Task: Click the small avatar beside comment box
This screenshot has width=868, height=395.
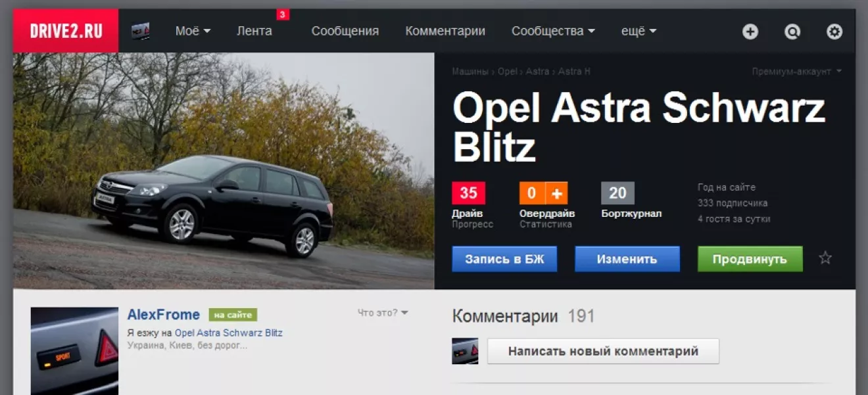Action: 465,351
